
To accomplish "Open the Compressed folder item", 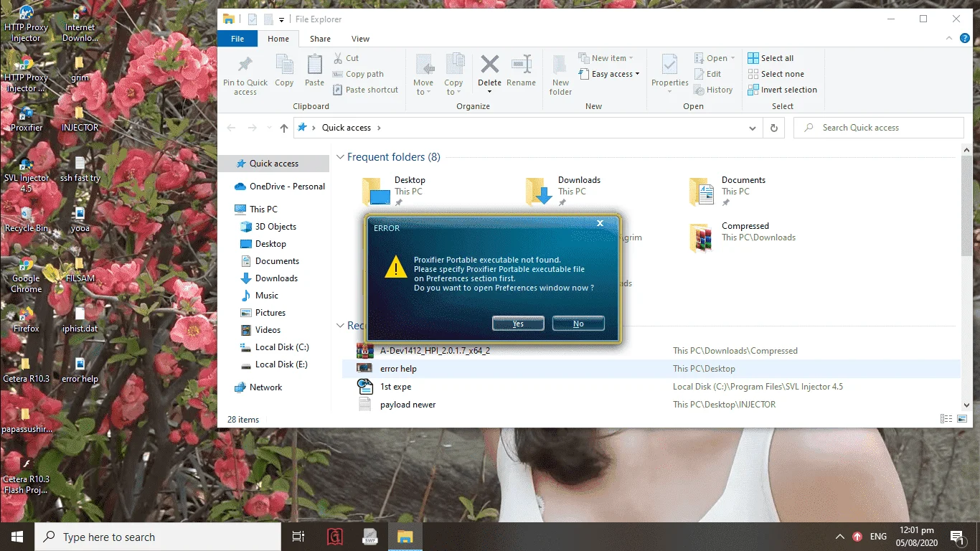I will [x=742, y=237].
